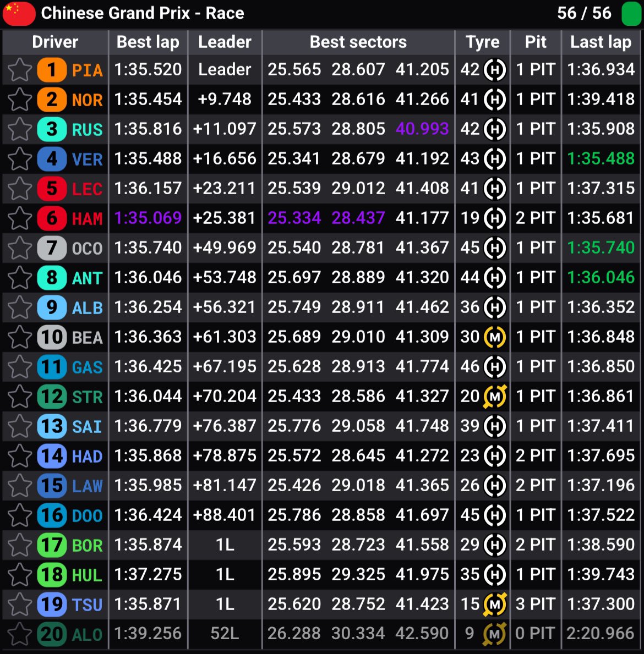Tap the medium tyre icon in STR's row
Screen dimensions: 644x654
tap(495, 396)
